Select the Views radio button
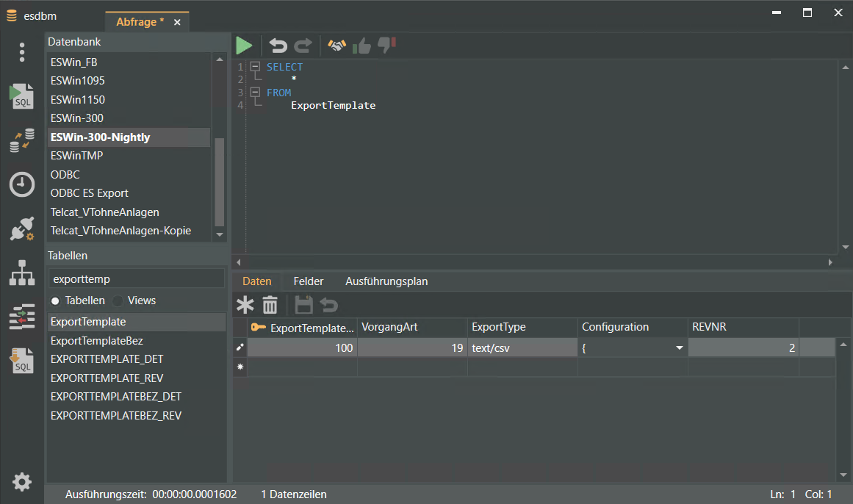This screenshot has width=853, height=504. tap(118, 300)
